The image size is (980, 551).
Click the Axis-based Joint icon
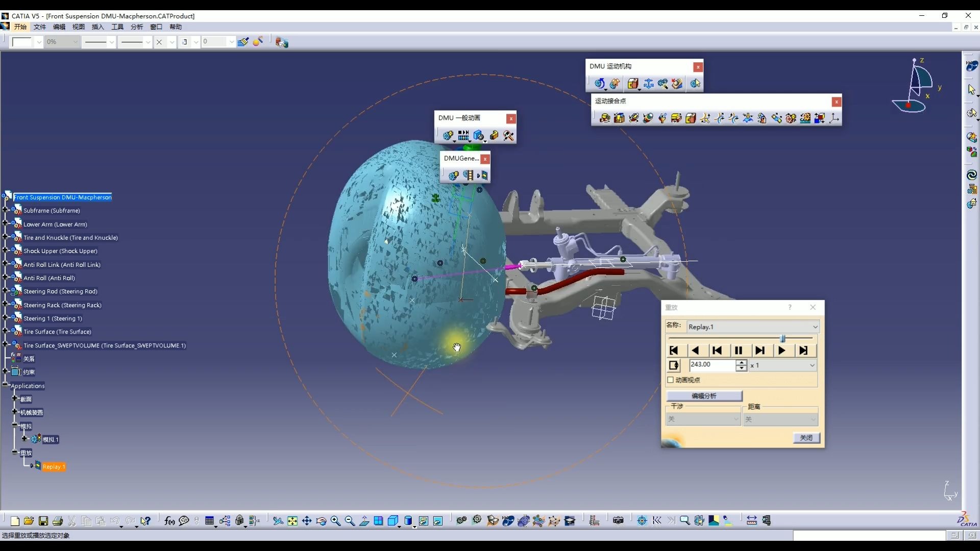click(834, 118)
